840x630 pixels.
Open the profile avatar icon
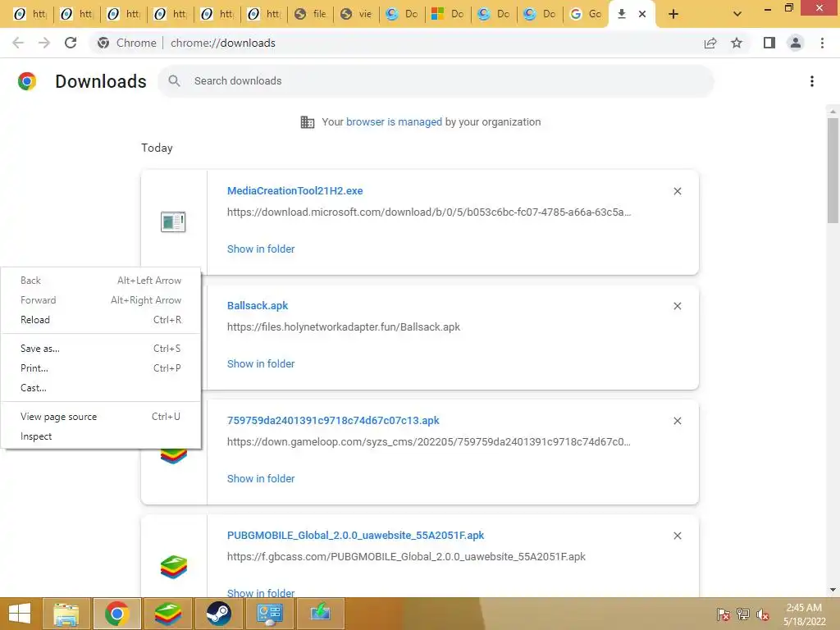(x=796, y=43)
